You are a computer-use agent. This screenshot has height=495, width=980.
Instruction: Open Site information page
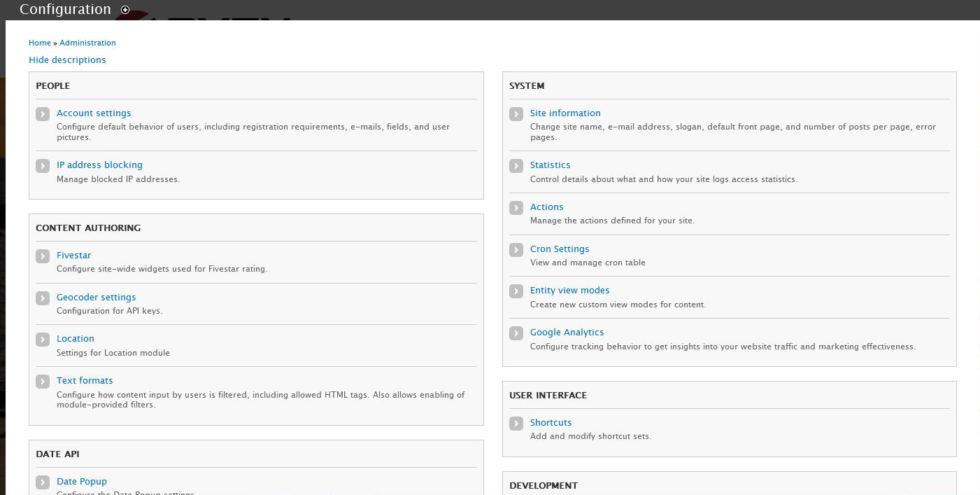[565, 113]
